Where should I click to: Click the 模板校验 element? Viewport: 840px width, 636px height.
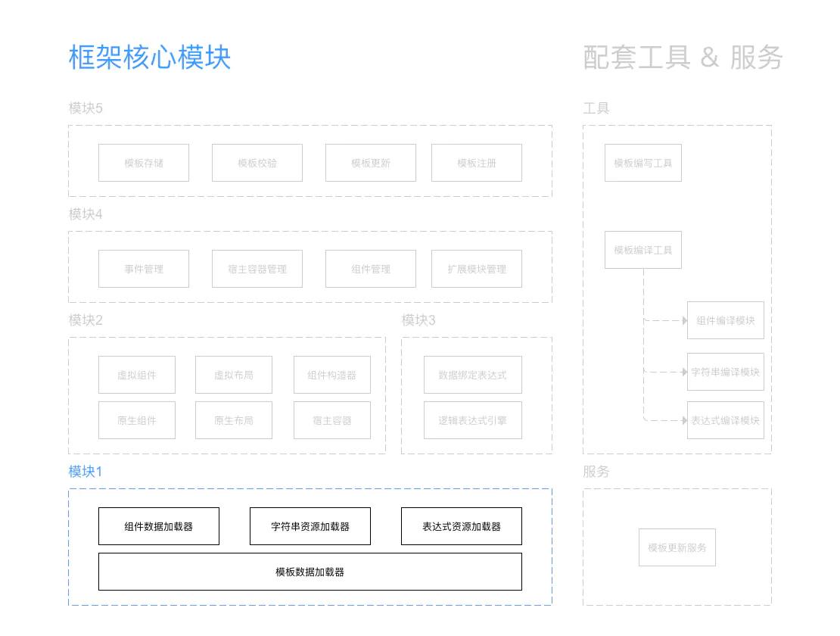tap(257, 162)
